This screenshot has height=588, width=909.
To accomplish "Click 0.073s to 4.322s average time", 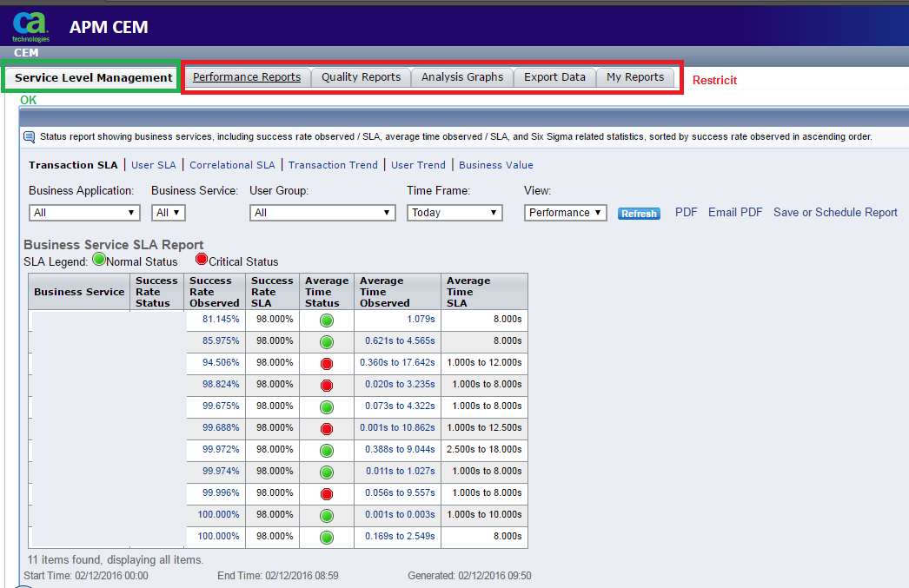I will coord(400,406).
